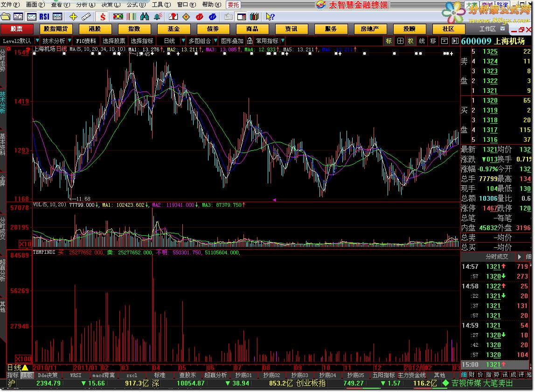Image resolution: width=535 pixels, height=392 pixels.
Task: Click the yellow four-way move arrows icon
Action: click(x=73, y=16)
